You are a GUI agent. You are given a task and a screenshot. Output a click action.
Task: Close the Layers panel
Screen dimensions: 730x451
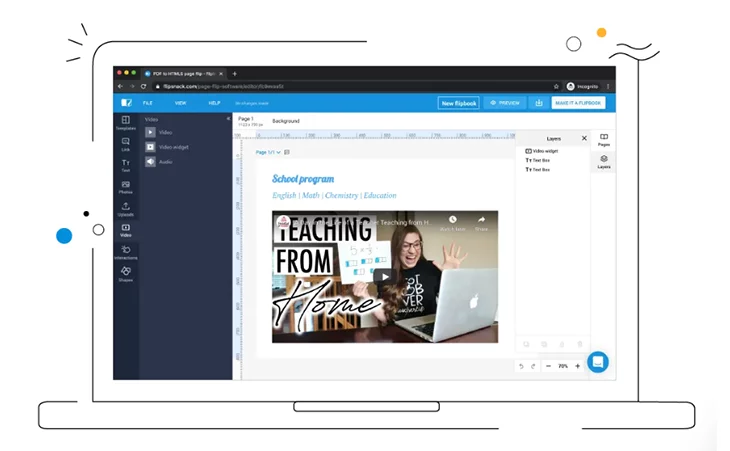pyautogui.click(x=584, y=138)
